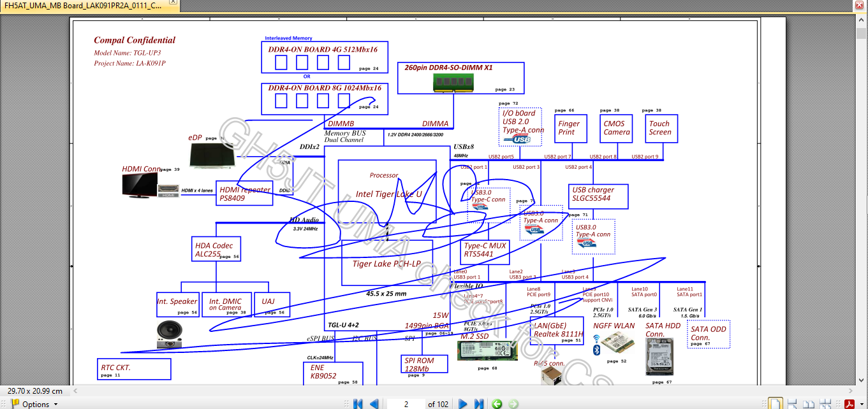Open the Options menu button
The width and height of the screenshot is (868, 409).
(x=34, y=404)
